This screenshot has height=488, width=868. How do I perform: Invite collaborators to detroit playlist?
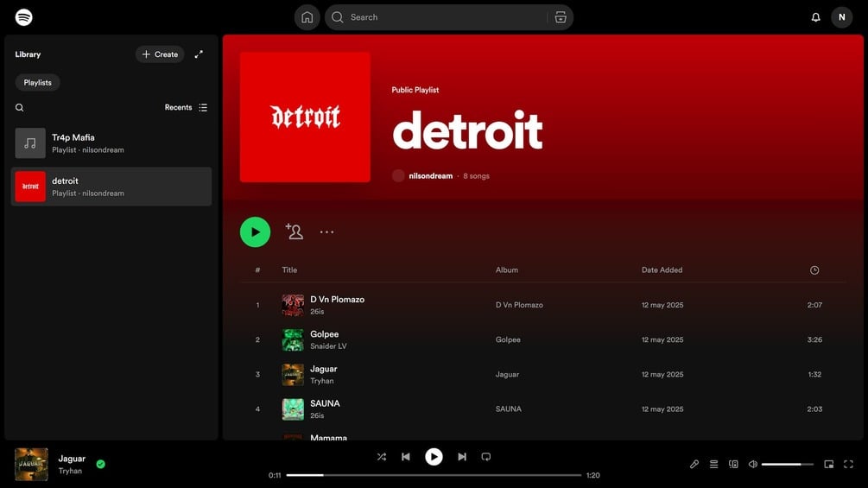tap(294, 231)
